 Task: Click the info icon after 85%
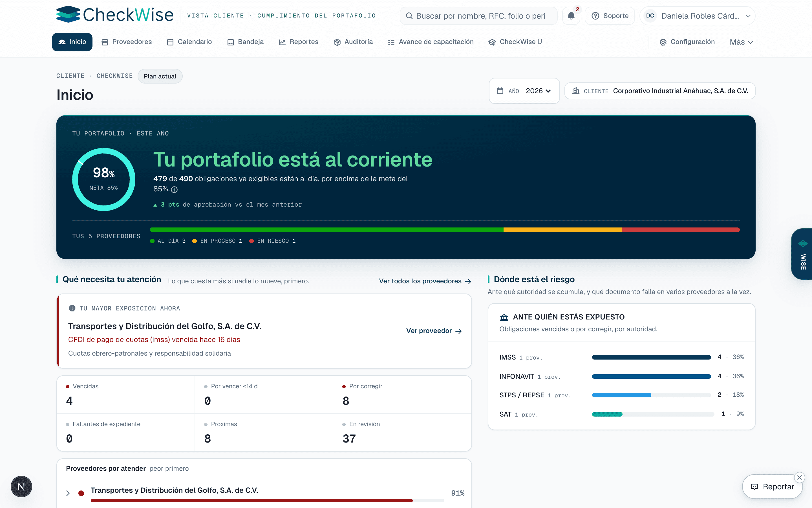pyautogui.click(x=174, y=189)
